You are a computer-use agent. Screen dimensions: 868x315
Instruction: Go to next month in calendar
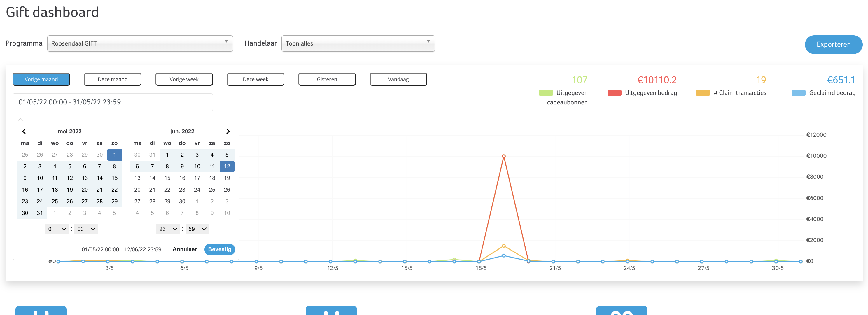[228, 131]
